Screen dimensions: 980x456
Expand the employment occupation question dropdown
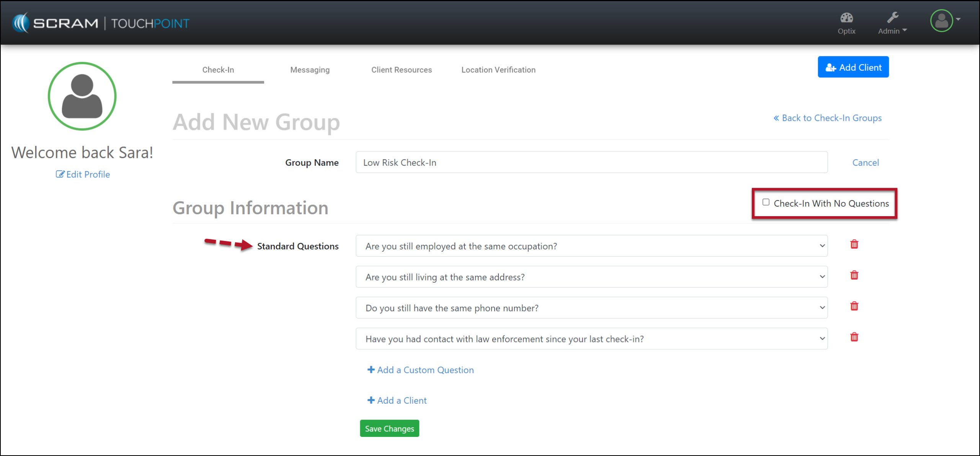tap(591, 246)
